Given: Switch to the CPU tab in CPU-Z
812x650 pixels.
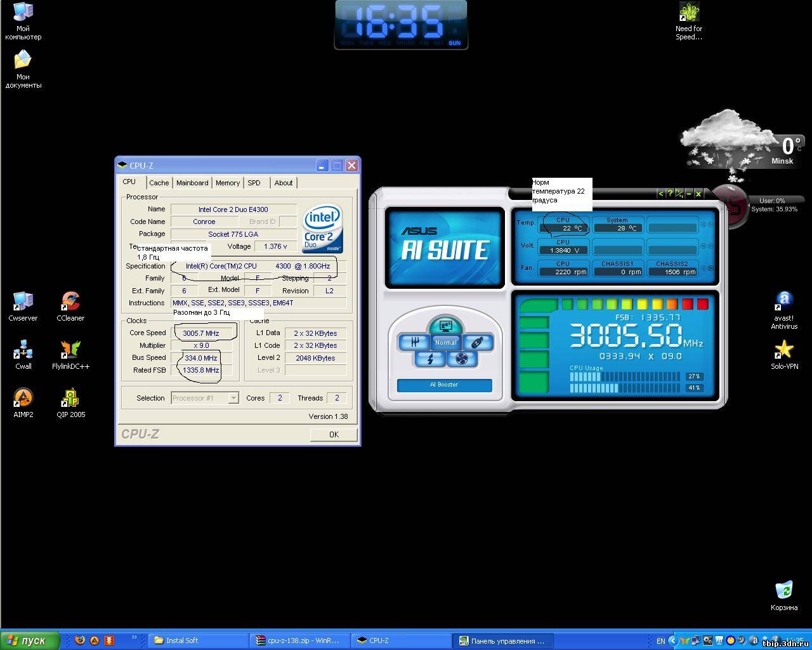Looking at the screenshot, I should (x=129, y=182).
